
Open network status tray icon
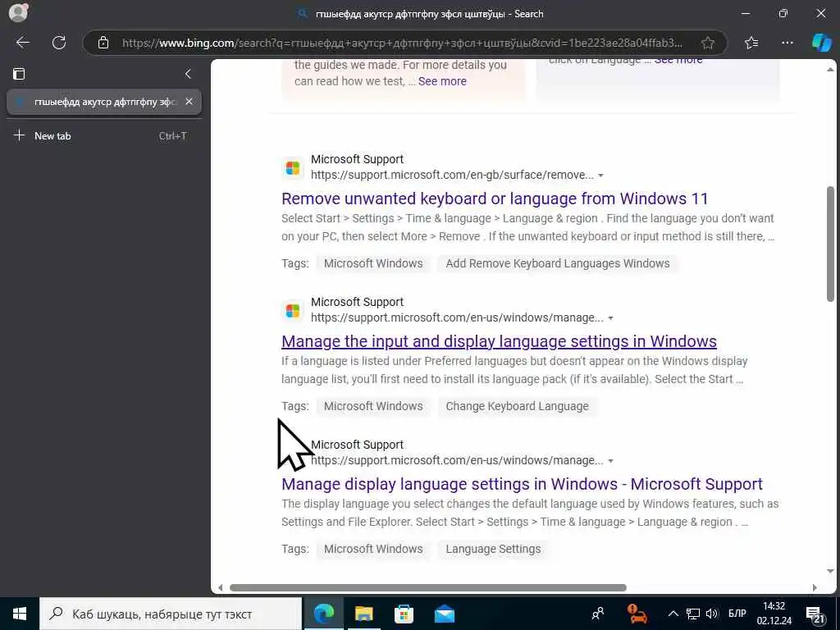point(693,614)
